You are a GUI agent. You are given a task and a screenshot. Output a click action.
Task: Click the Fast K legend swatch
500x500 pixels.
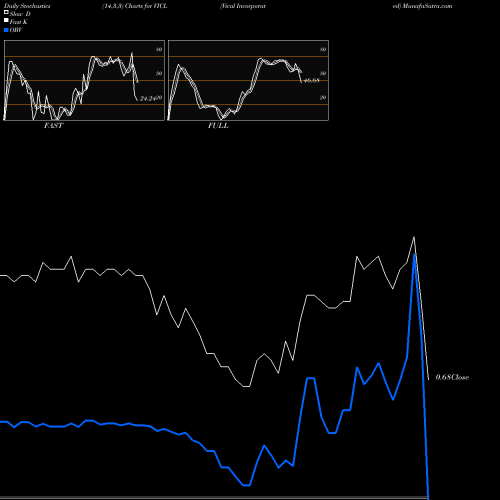pyautogui.click(x=6, y=21)
